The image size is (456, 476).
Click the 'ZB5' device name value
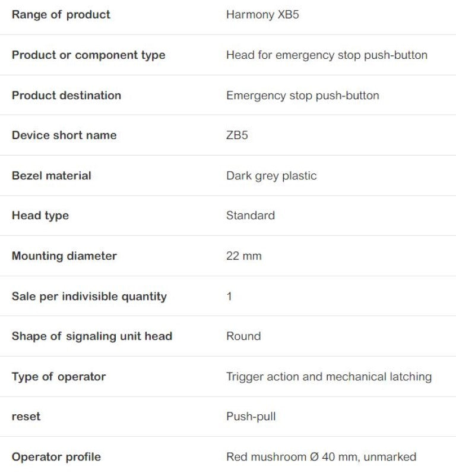click(237, 135)
